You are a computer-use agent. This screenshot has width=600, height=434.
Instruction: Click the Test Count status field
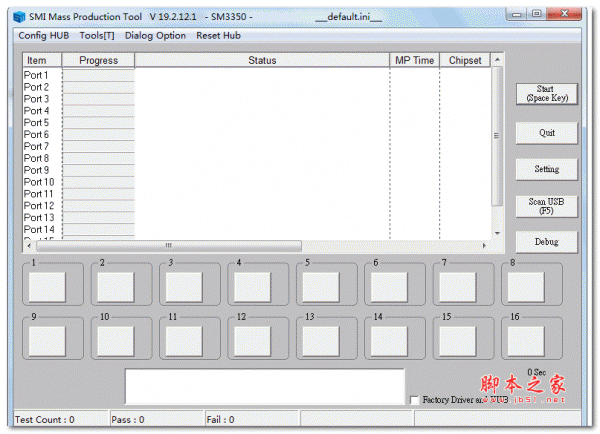click(x=61, y=419)
